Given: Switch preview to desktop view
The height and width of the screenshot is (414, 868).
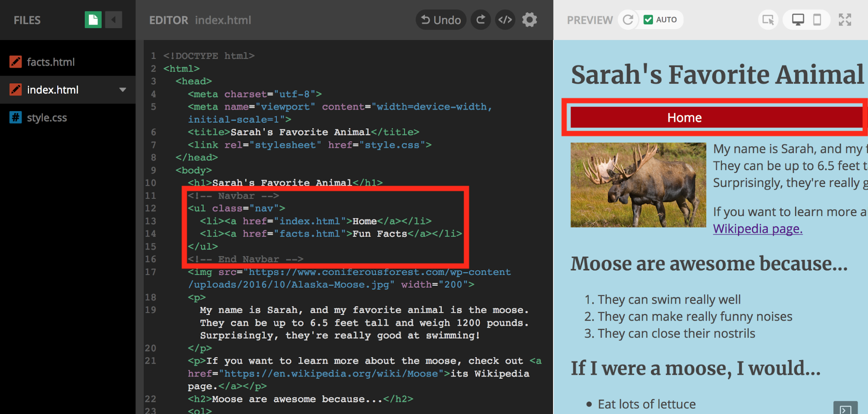Looking at the screenshot, I should [x=798, y=20].
